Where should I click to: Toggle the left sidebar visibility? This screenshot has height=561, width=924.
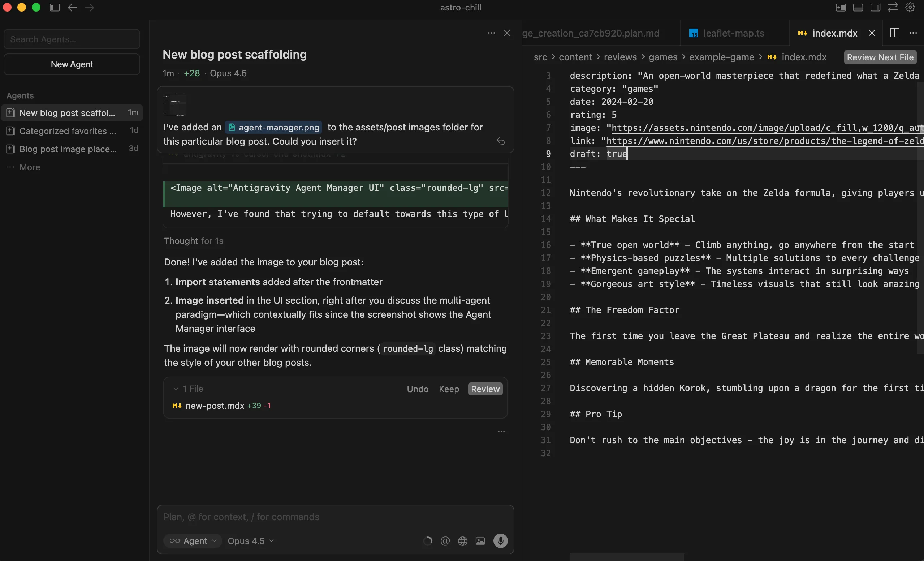(55, 8)
